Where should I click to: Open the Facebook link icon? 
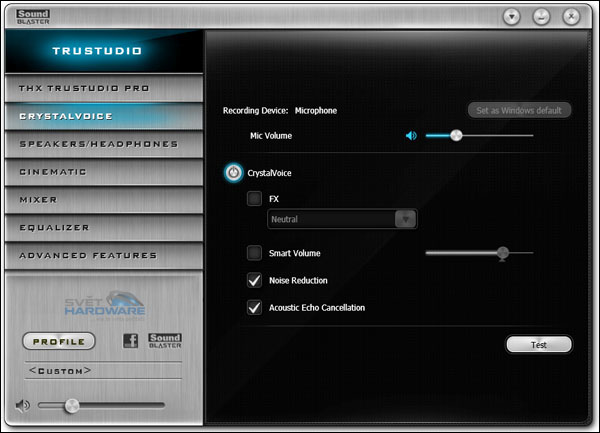click(x=130, y=341)
